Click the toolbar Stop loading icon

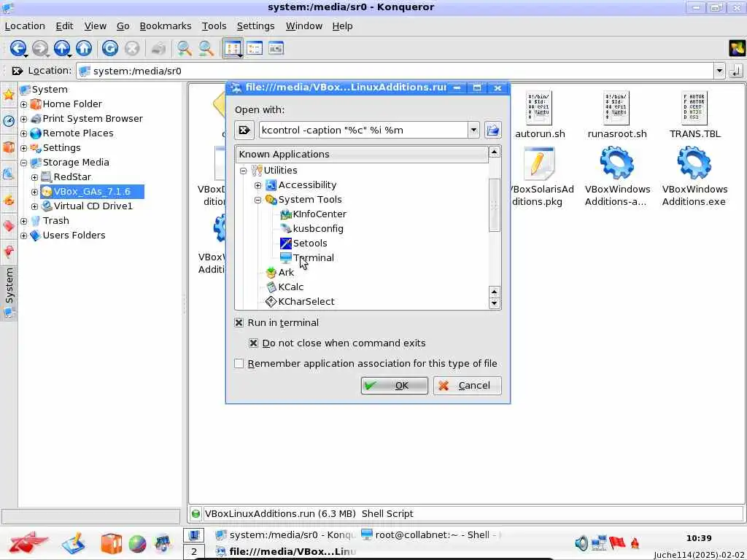pyautogui.click(x=132, y=48)
